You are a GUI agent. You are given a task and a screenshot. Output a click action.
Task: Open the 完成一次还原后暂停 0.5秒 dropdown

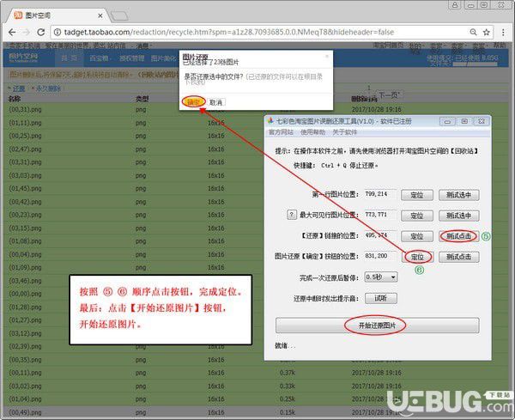(381, 277)
